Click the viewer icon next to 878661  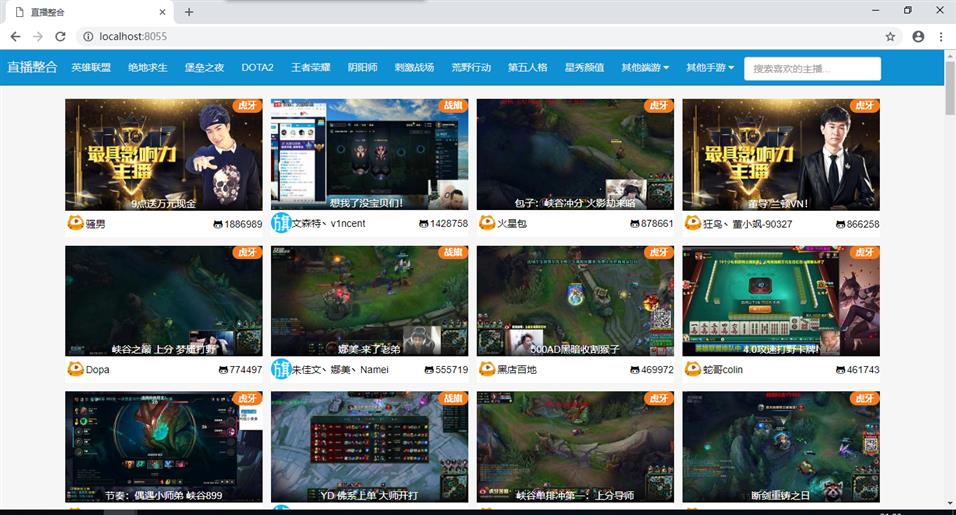(x=634, y=224)
